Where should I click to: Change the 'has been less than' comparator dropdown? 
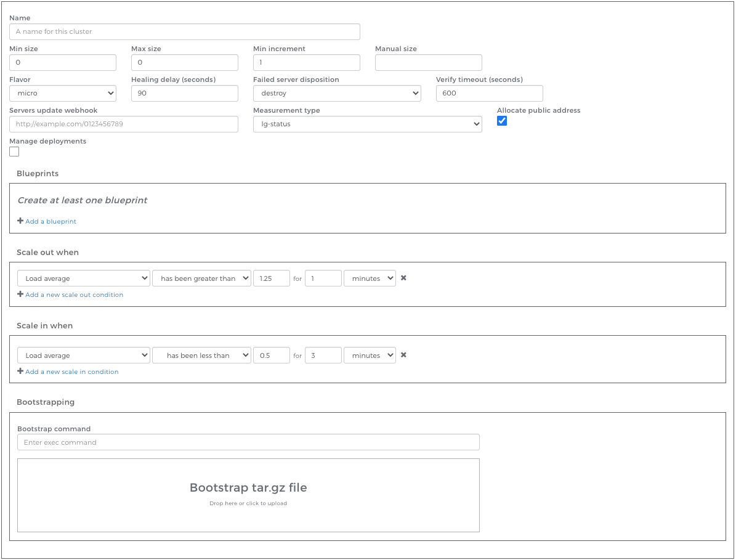coord(201,355)
